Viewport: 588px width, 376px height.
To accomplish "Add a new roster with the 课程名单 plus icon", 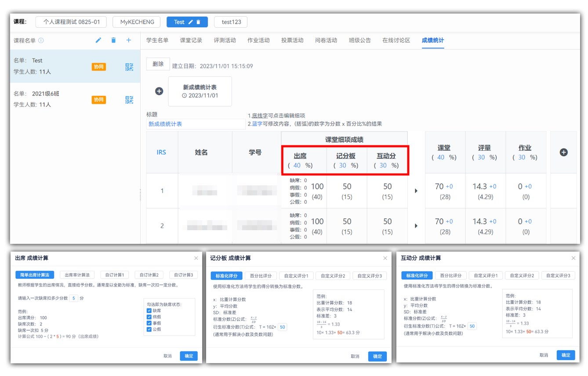I will pyautogui.click(x=129, y=40).
